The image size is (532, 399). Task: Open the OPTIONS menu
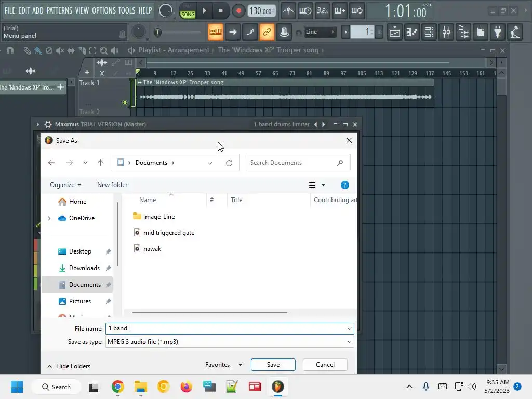pos(104,10)
